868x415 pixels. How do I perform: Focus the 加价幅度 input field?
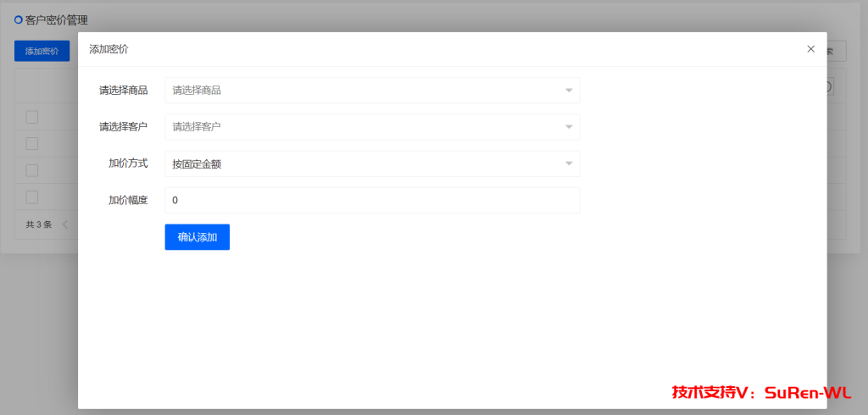(x=372, y=201)
